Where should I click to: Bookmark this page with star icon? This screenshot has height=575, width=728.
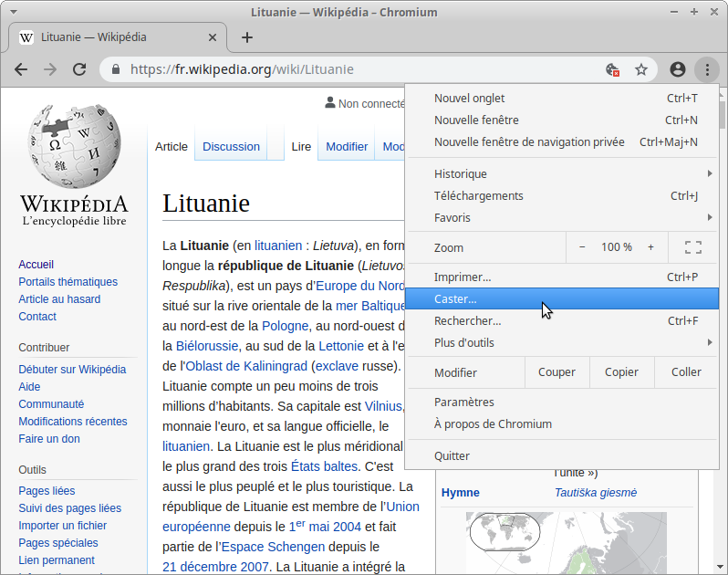(x=641, y=69)
